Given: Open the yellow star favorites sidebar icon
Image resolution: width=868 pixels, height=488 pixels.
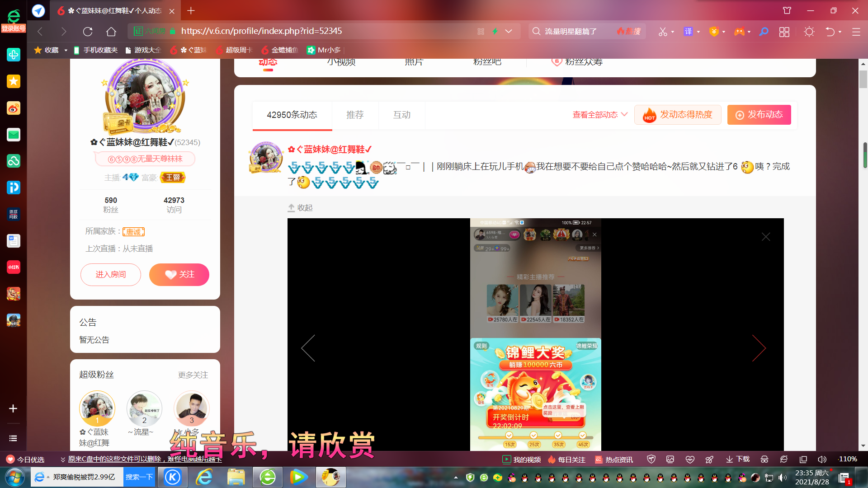Looking at the screenshot, I should click(x=14, y=81).
